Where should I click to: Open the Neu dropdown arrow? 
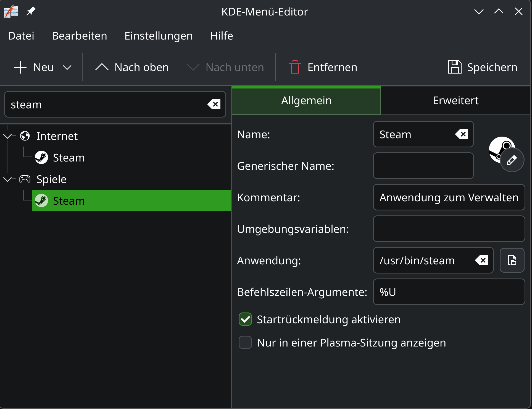[x=67, y=67]
